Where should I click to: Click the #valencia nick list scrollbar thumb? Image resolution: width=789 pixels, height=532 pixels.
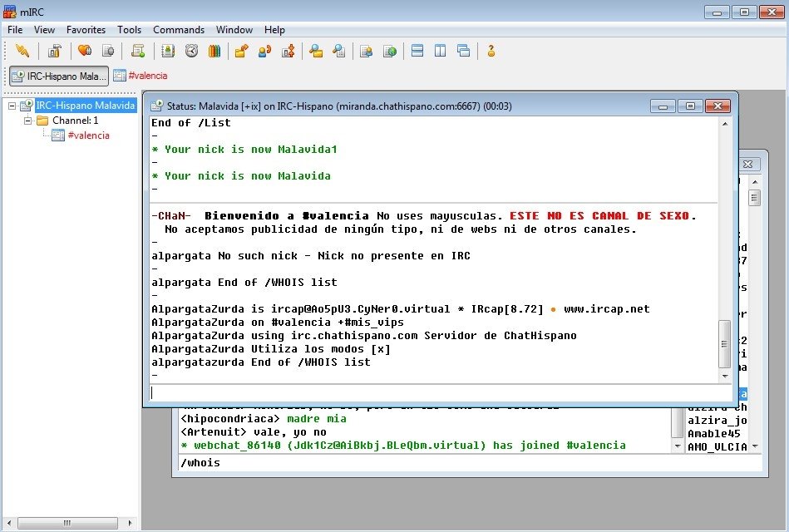(754, 198)
